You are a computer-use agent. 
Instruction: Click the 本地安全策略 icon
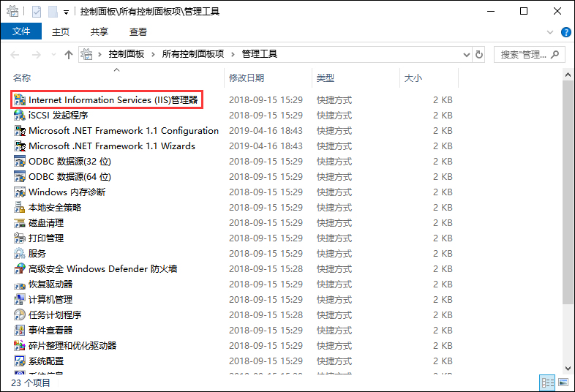click(x=20, y=208)
